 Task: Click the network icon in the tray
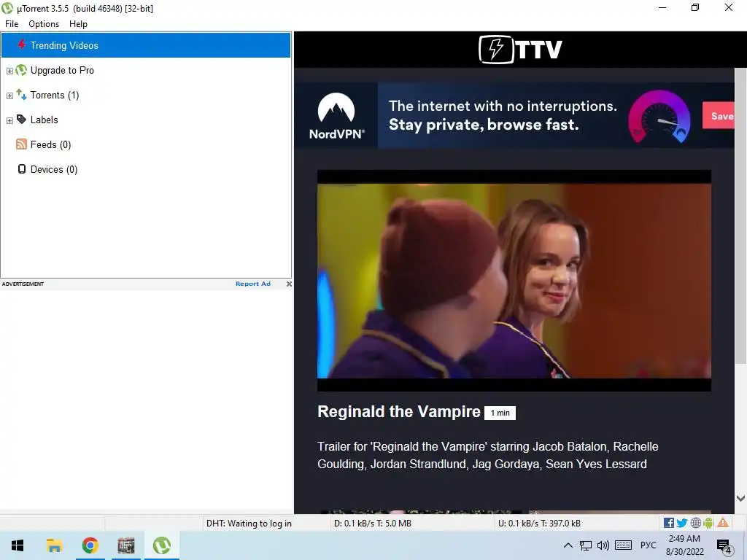pyautogui.click(x=586, y=545)
